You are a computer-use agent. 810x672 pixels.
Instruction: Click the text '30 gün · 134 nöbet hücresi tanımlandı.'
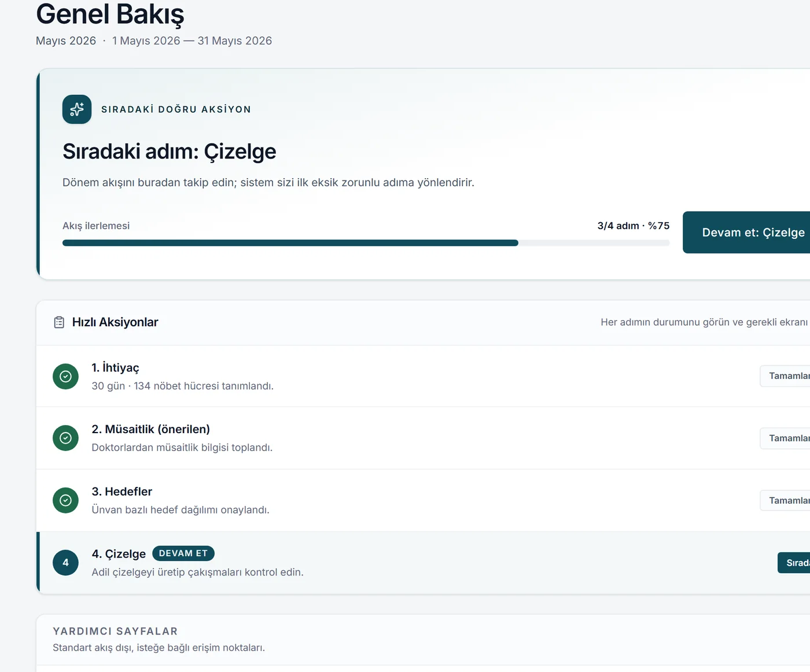(x=183, y=386)
